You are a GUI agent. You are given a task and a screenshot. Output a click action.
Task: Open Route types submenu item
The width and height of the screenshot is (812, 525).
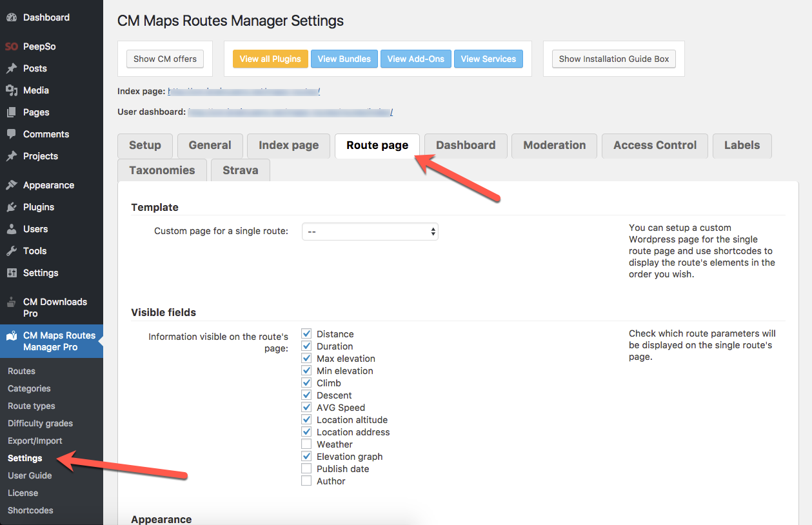click(32, 406)
